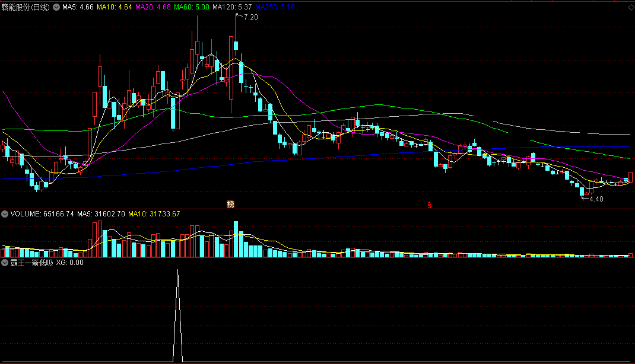
Task: Select the 赣能股份(日线) chart title
Action: 26,7
